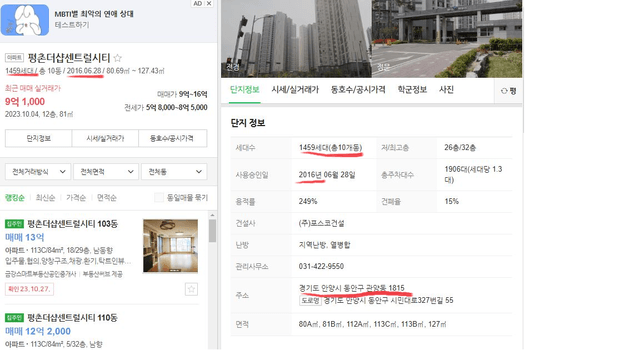Click the listing scrollbar up arrow
Image resolution: width=640 pixels, height=360 pixels.
pos(212,215)
